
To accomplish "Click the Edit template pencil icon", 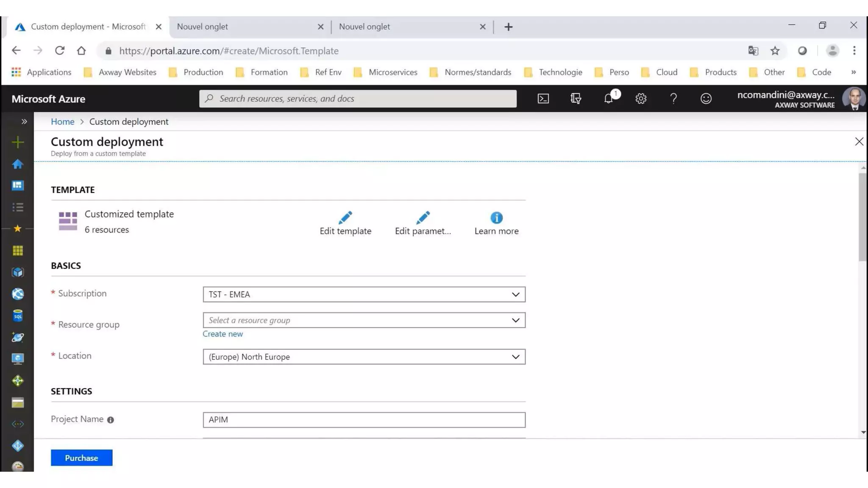I will tap(345, 218).
